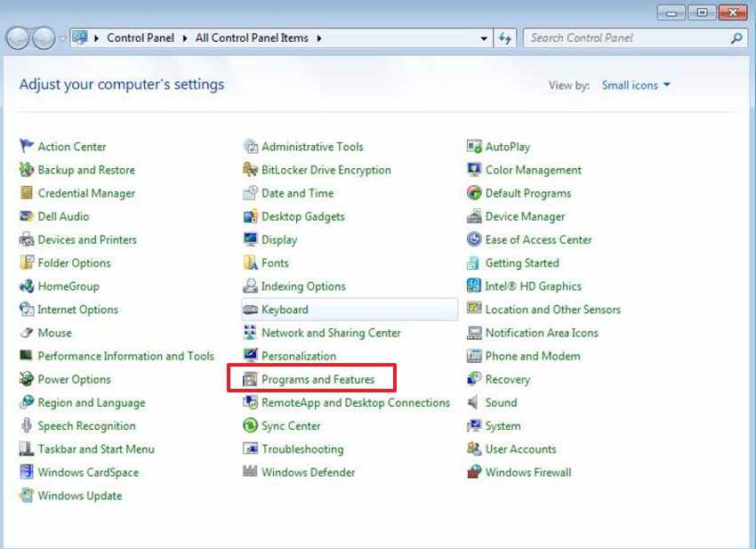Open the View by Small icons dropdown
Viewport: 756px width, 549px height.
point(635,85)
